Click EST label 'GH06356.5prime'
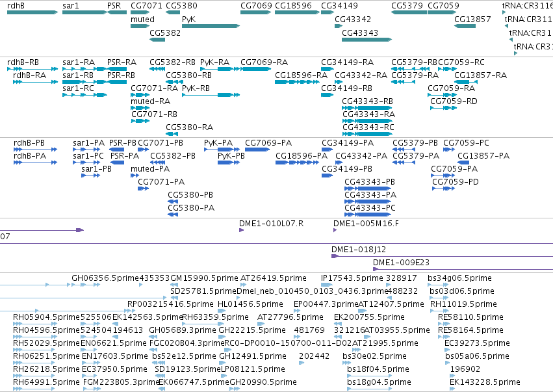Image resolution: width=553 pixels, height=392 pixels. (x=105, y=278)
